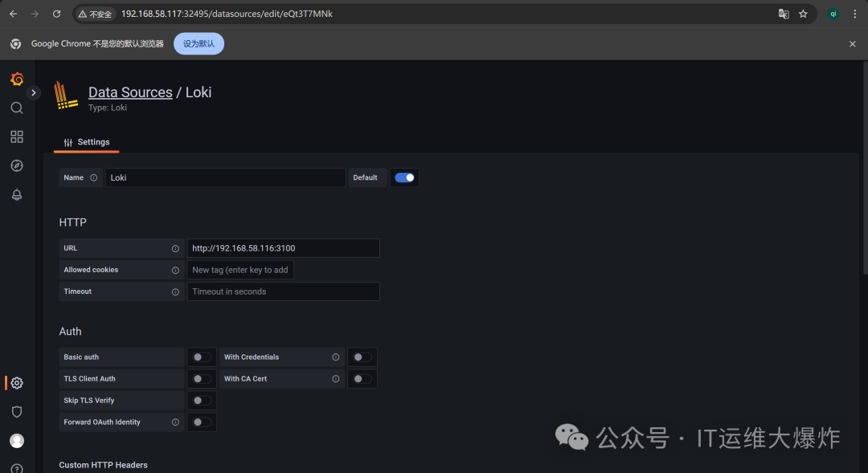Open Configuration gear in sidebar
The height and width of the screenshot is (473, 868).
17,383
